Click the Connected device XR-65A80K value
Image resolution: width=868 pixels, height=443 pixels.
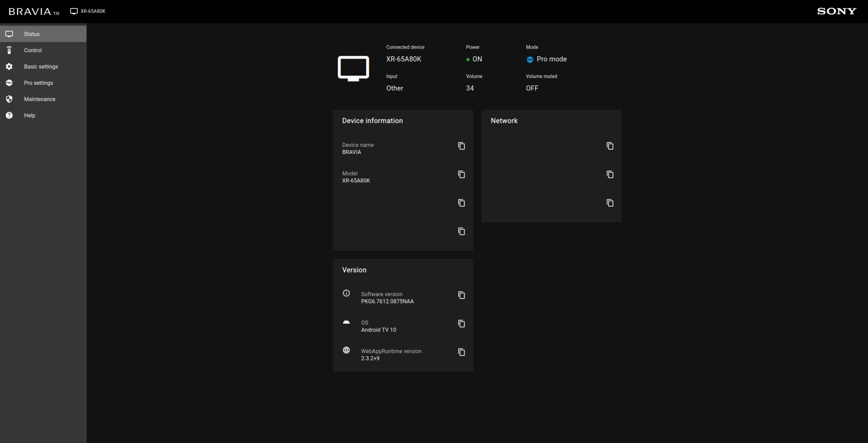point(404,59)
